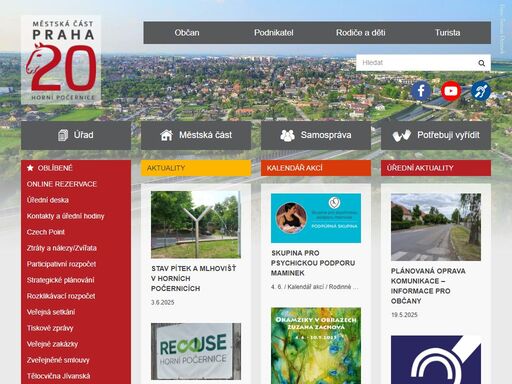The image size is (512, 384).
Task: Click into the Hledat search field
Action: pyautogui.click(x=417, y=63)
